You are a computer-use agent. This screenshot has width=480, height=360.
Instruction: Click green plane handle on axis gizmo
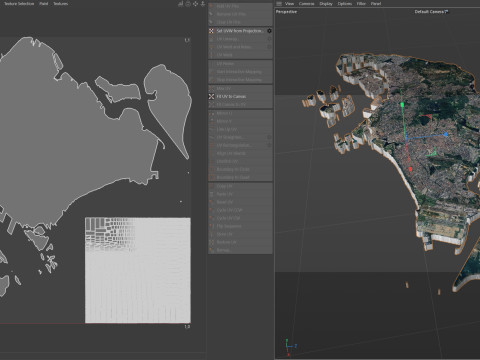(432, 153)
